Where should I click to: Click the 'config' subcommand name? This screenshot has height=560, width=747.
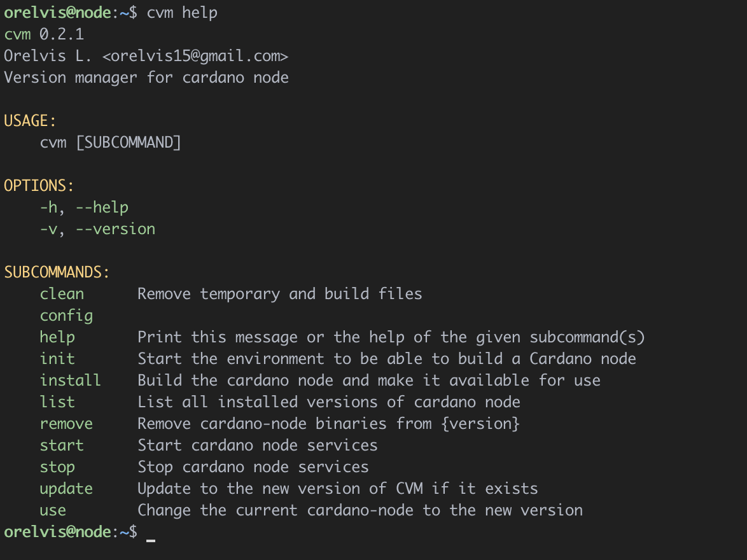point(66,316)
